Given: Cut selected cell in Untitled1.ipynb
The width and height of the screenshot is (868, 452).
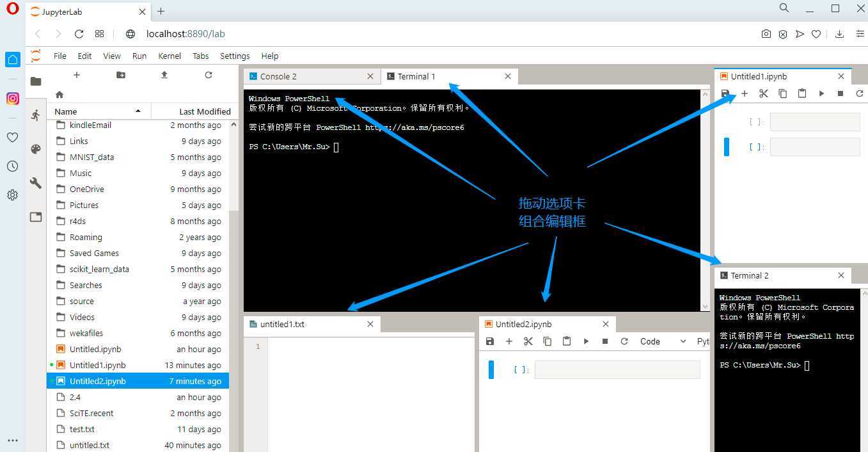Looking at the screenshot, I should tap(764, 93).
